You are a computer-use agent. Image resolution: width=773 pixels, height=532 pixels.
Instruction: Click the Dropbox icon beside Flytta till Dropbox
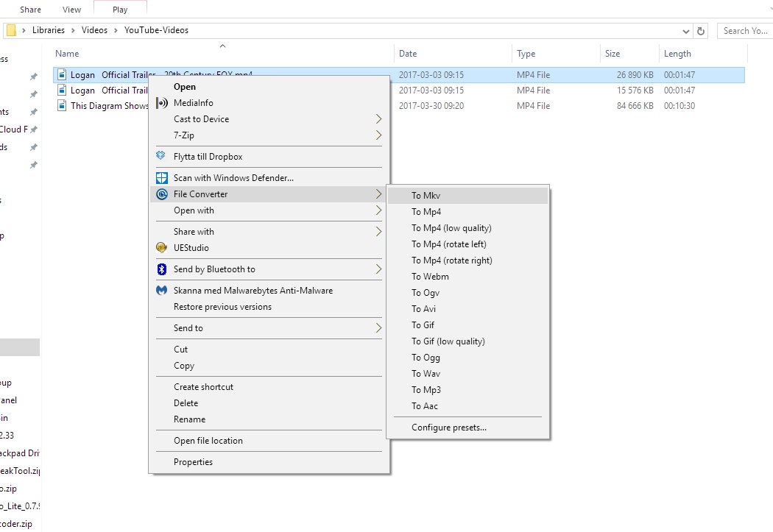pyautogui.click(x=160, y=156)
